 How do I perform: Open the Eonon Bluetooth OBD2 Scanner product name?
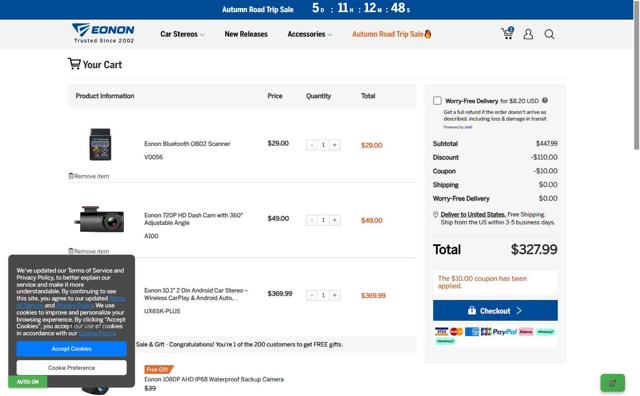[x=187, y=144]
